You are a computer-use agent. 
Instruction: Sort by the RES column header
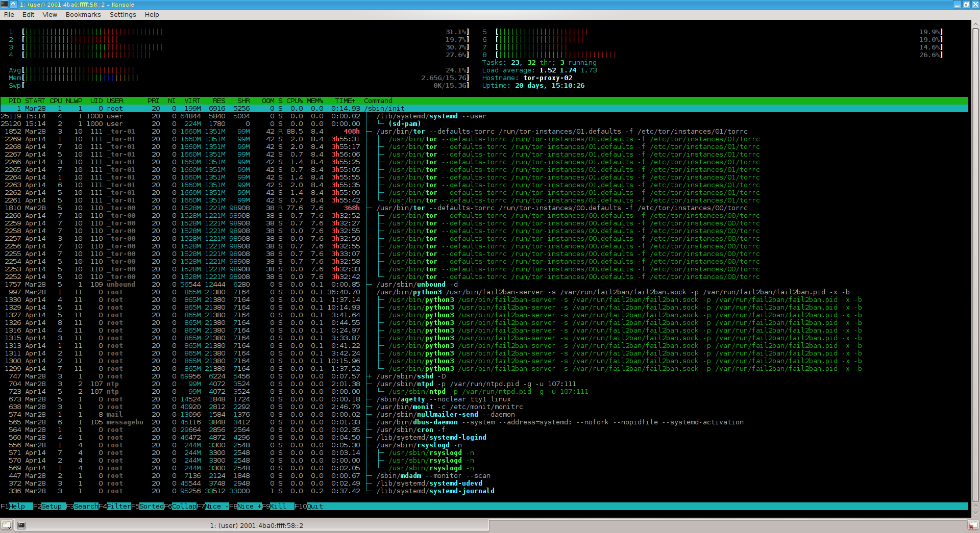coord(219,100)
